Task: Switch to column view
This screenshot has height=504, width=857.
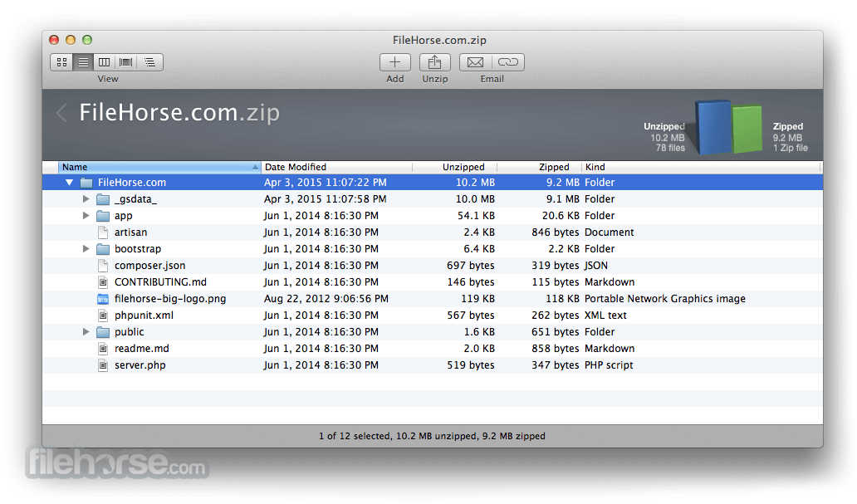Action: coord(104,62)
